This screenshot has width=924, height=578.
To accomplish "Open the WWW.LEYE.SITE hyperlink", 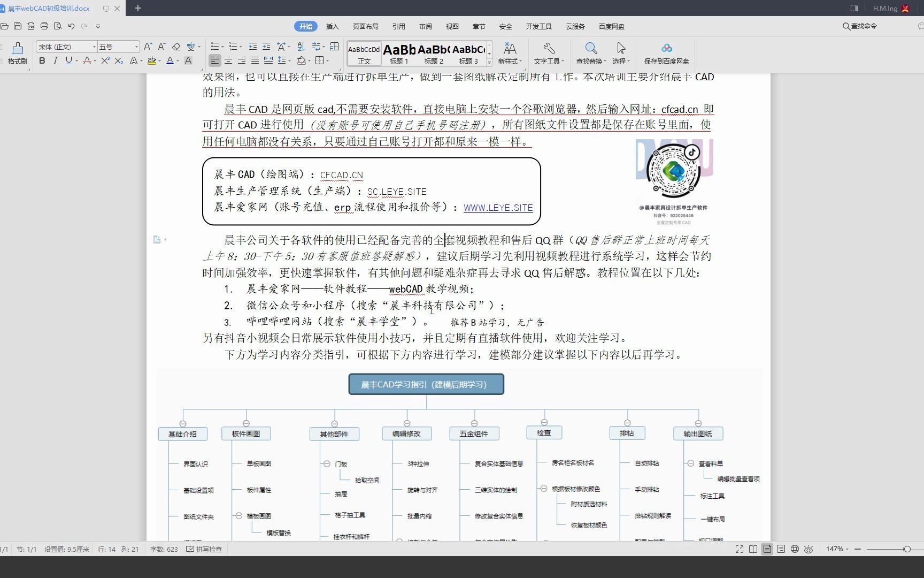I will (498, 207).
